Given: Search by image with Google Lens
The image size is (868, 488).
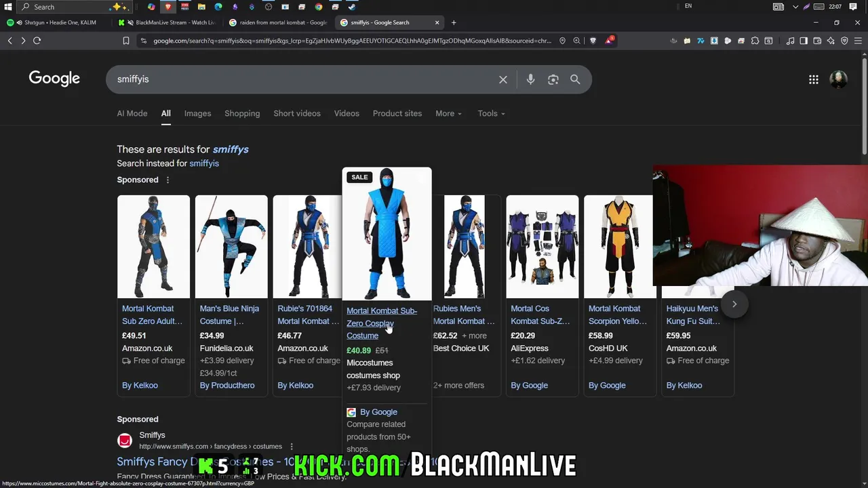Looking at the screenshot, I should pos(553,79).
